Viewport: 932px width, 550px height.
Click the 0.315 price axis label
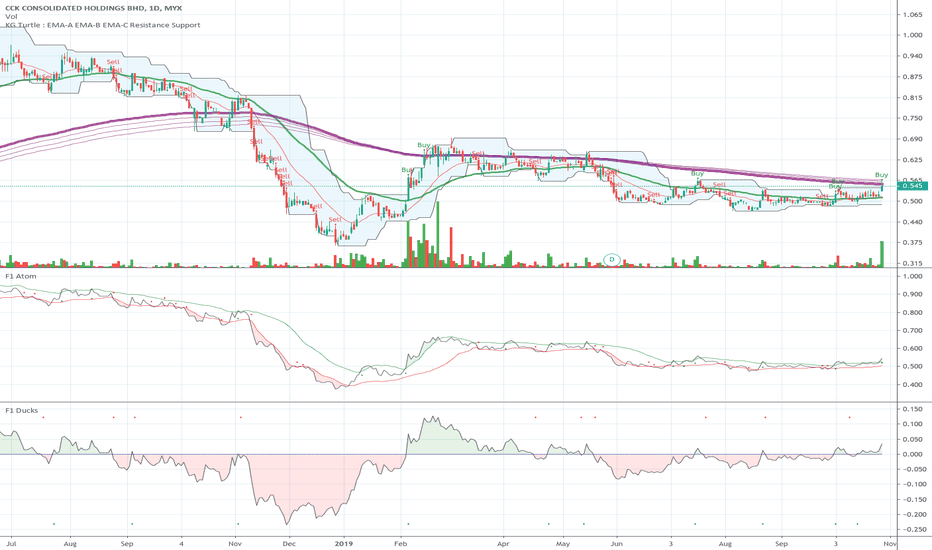pos(912,263)
